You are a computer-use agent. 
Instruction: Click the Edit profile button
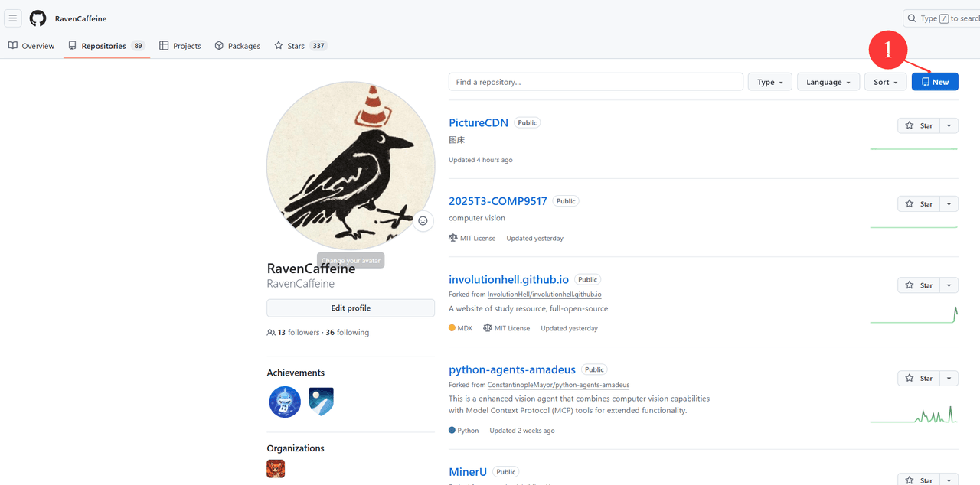pyautogui.click(x=351, y=308)
